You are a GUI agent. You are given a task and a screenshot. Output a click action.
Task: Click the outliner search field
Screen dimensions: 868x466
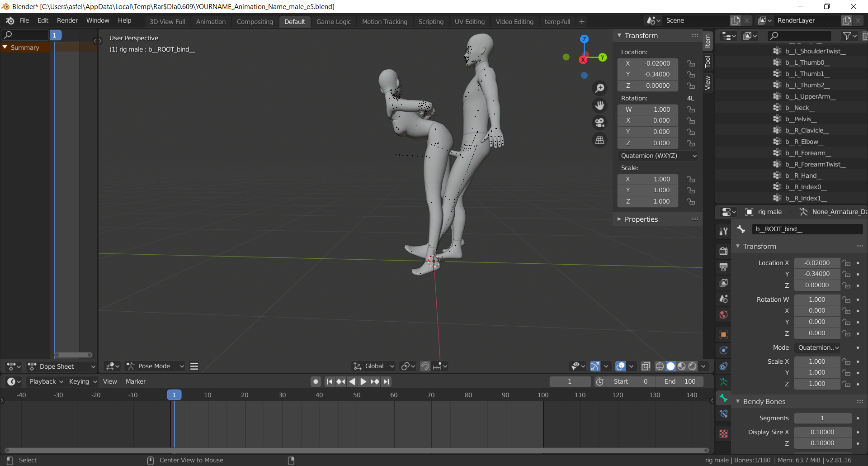point(799,35)
